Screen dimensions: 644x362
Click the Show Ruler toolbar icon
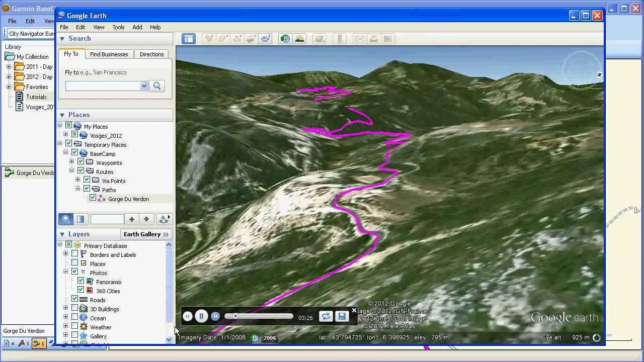point(340,39)
